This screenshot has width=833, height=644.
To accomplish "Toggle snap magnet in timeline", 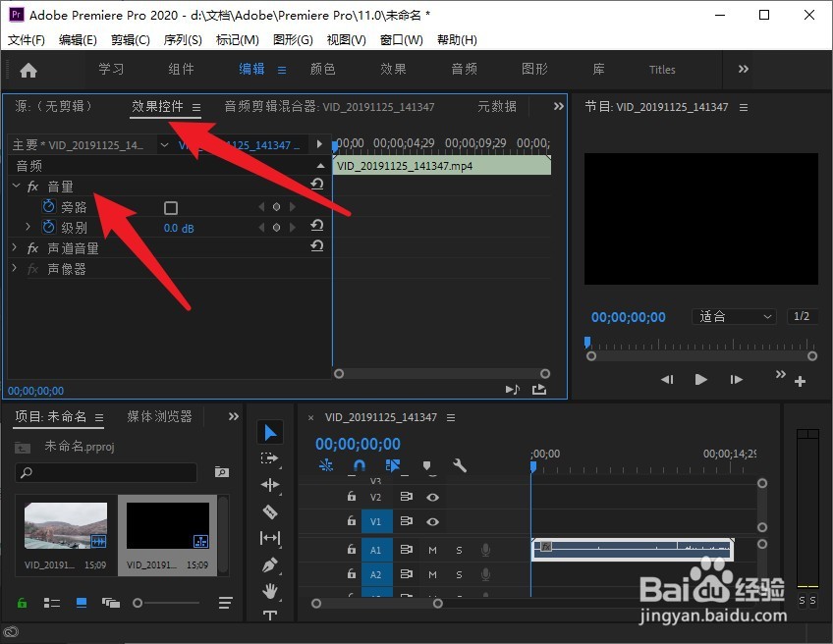I will point(360,465).
